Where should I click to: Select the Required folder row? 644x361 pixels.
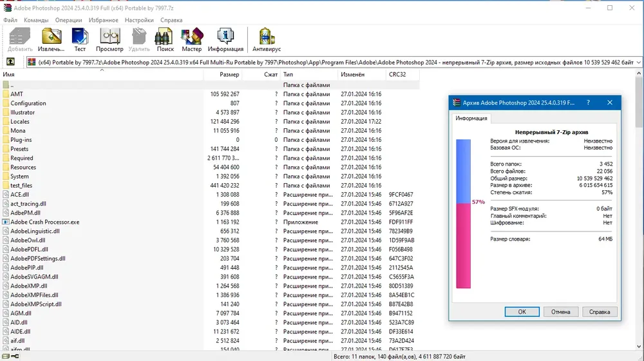(x=209, y=158)
